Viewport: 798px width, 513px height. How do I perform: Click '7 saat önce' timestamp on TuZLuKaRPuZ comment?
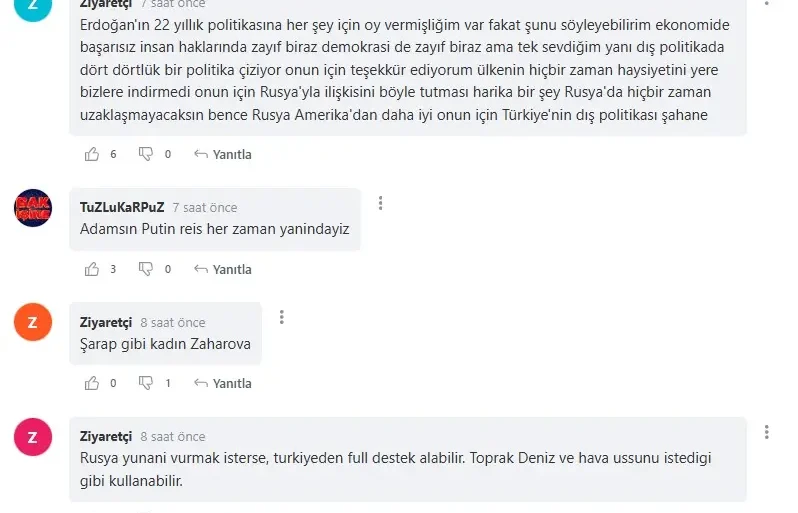(205, 208)
